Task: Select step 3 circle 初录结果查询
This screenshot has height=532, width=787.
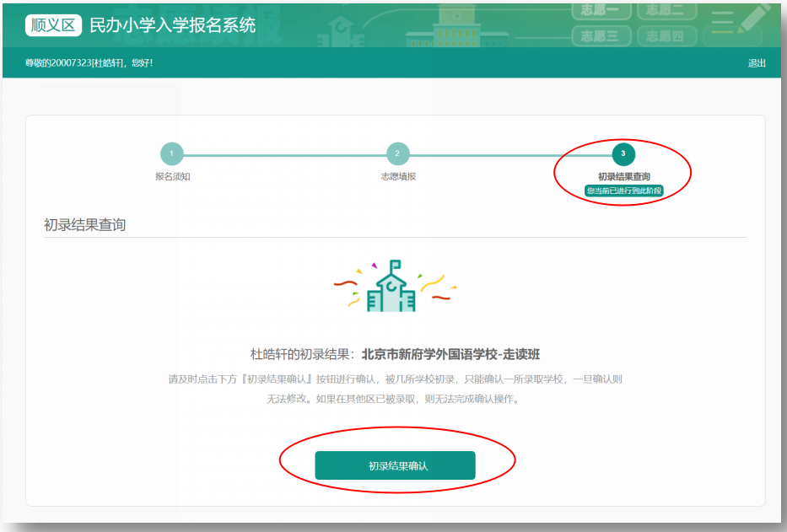Action: click(x=623, y=153)
